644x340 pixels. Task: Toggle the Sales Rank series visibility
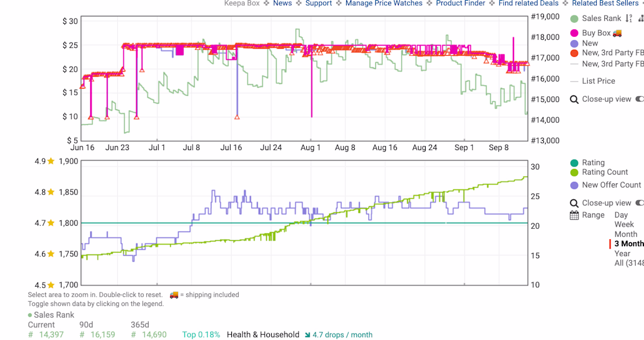(x=601, y=19)
